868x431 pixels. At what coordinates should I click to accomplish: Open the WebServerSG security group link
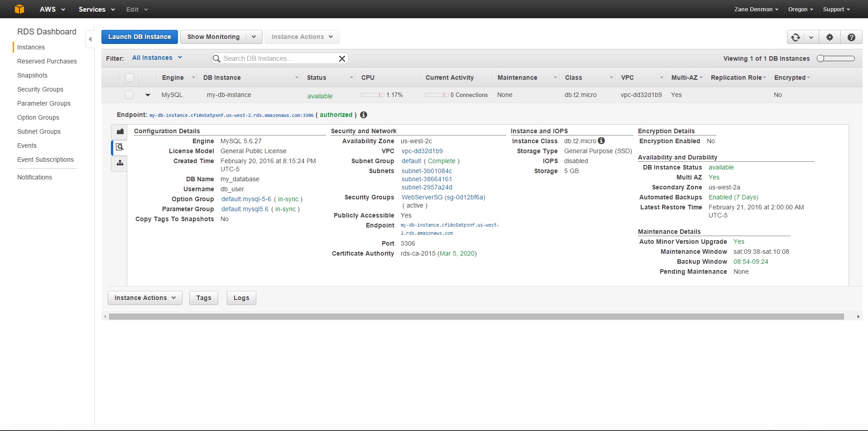(443, 197)
